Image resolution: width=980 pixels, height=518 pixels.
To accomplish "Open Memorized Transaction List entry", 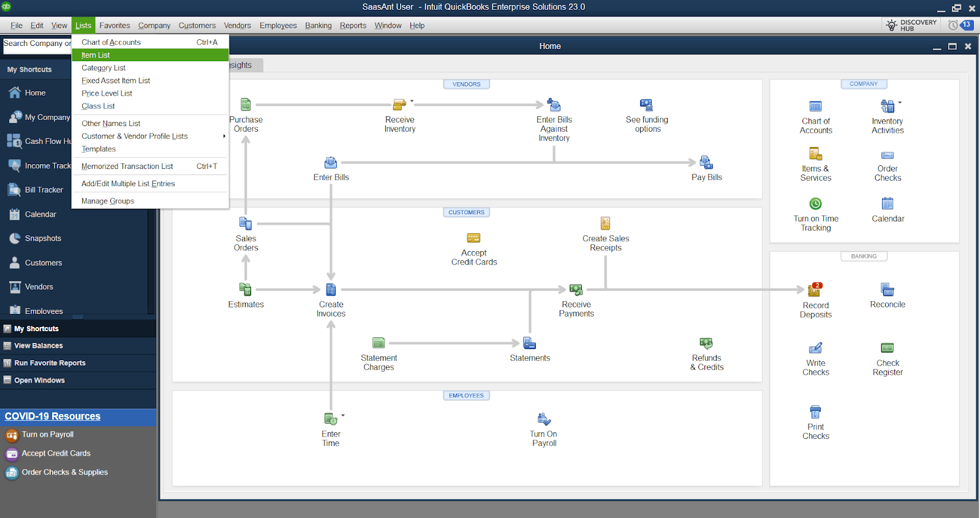I will pyautogui.click(x=150, y=167).
